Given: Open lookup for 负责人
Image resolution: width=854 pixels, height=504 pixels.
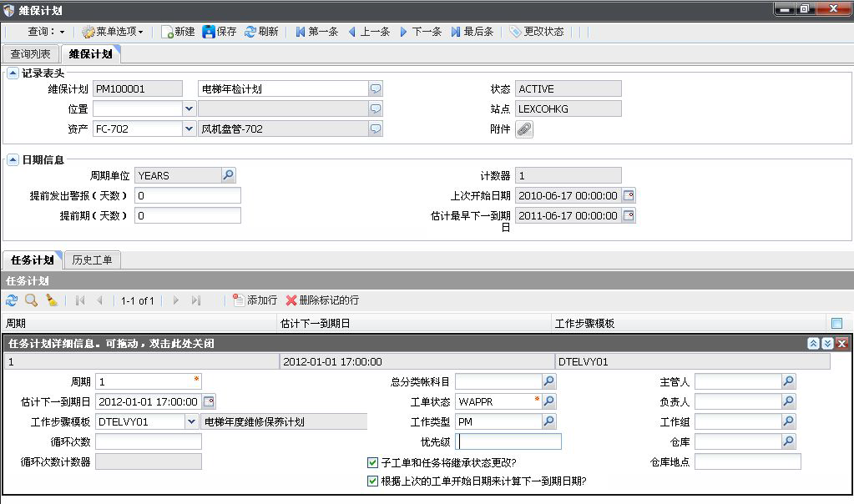Looking at the screenshot, I should pyautogui.click(x=789, y=401).
